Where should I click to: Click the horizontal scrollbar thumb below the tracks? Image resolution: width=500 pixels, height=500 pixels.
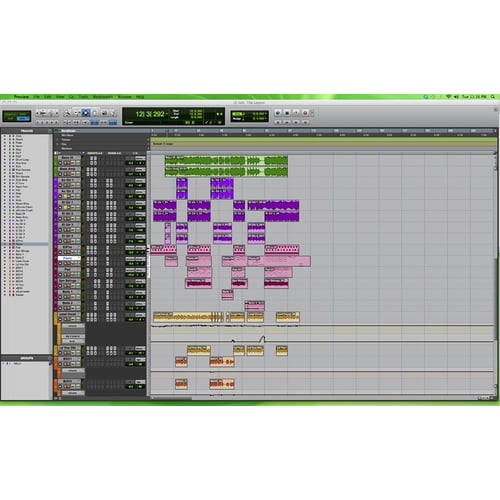click(172, 398)
